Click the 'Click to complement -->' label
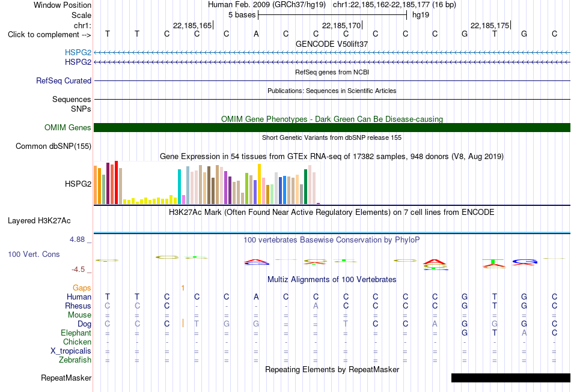The image size is (571, 392). (x=49, y=35)
